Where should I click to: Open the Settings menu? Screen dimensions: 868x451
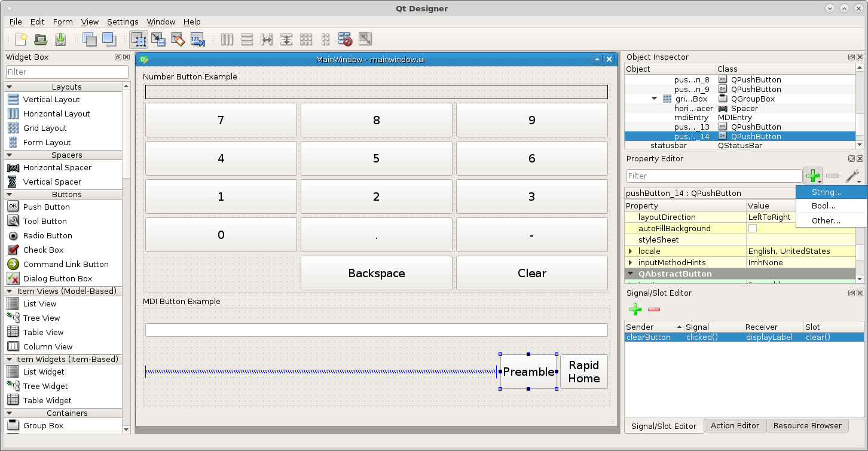point(123,22)
